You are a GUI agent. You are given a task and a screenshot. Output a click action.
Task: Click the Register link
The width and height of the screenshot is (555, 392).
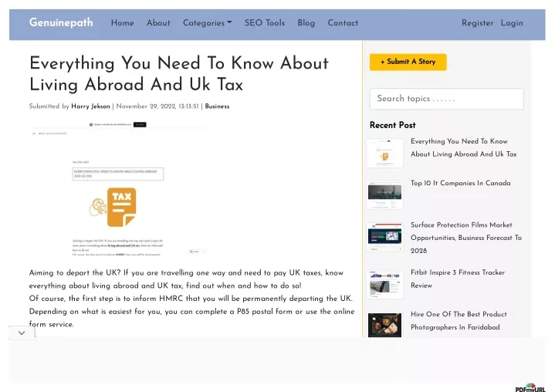[478, 23]
